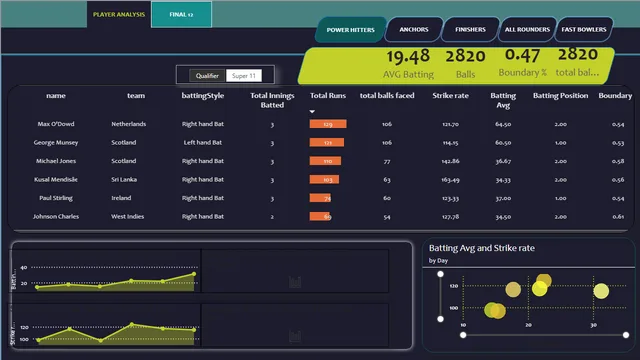Image resolution: width=640 pixels, height=360 pixels.
Task: Sort table by battingStyle column header
Action: pos(202,96)
